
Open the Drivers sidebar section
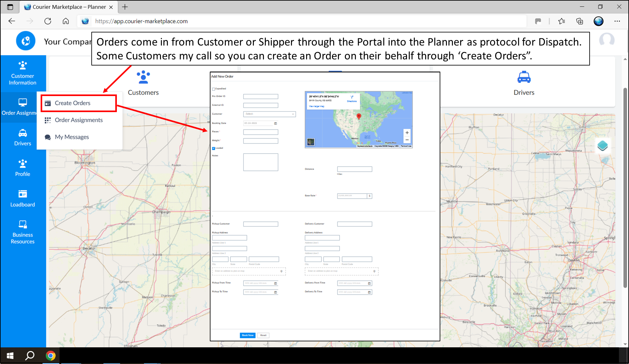[x=23, y=138]
